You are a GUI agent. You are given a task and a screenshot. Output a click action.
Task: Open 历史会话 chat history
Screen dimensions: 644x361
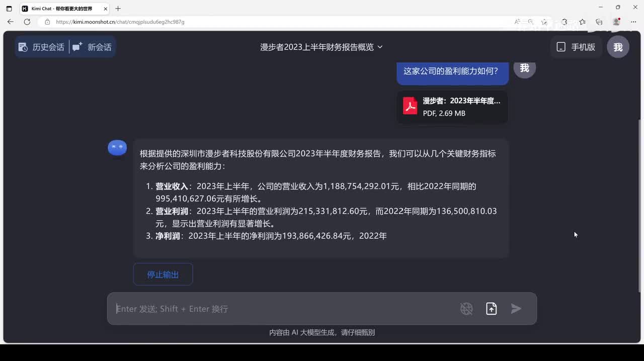pos(41,47)
